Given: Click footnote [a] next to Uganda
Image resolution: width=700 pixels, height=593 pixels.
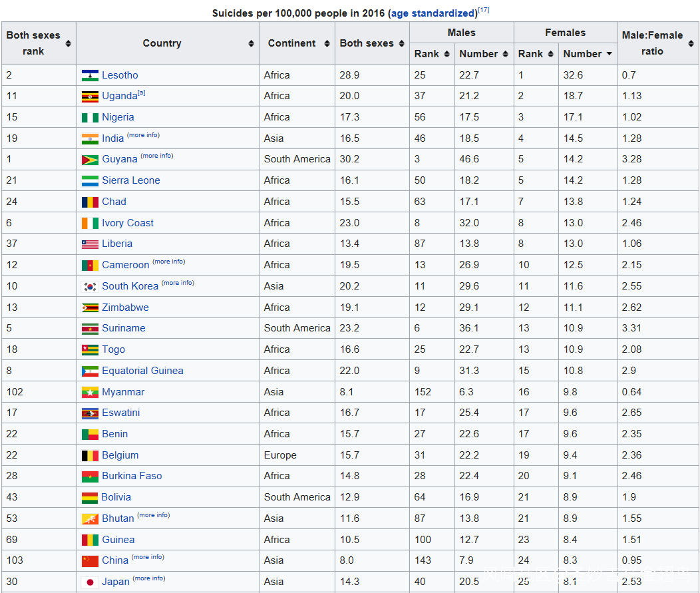Looking at the screenshot, I should tap(141, 93).
